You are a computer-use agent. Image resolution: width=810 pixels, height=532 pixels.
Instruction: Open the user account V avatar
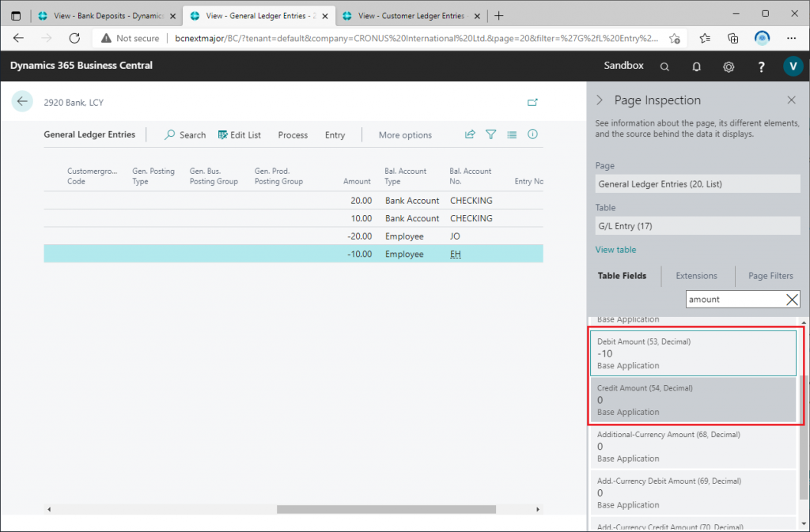793,66
